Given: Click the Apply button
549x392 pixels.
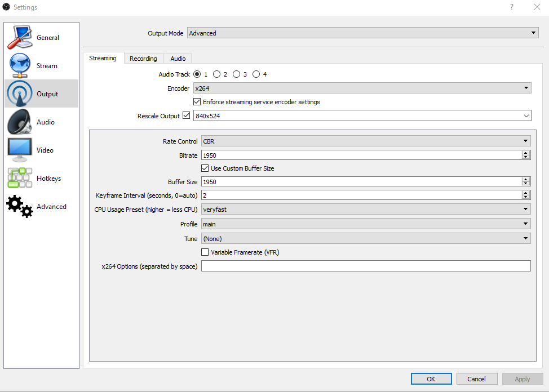Looking at the screenshot, I should click(523, 379).
